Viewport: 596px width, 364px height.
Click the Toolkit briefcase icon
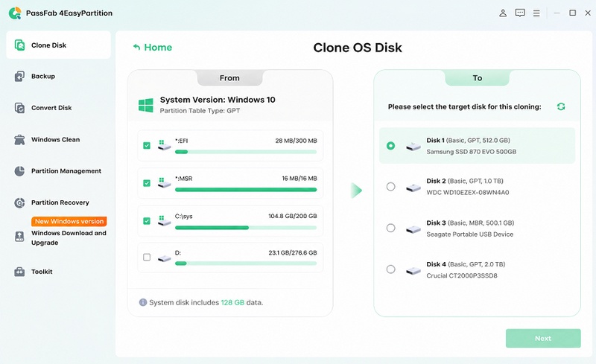(19, 272)
